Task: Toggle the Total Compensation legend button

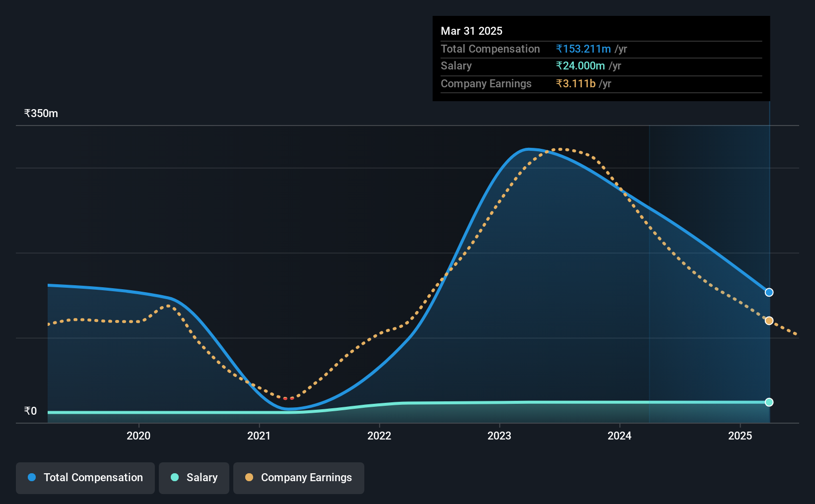Action: pos(85,478)
